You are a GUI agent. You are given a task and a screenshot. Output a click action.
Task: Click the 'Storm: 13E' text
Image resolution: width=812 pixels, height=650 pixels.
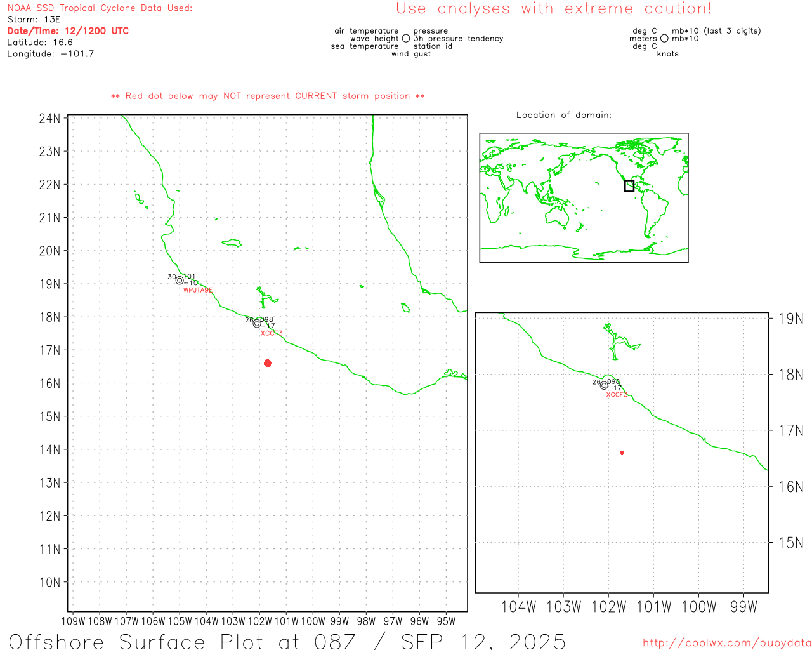click(34, 20)
